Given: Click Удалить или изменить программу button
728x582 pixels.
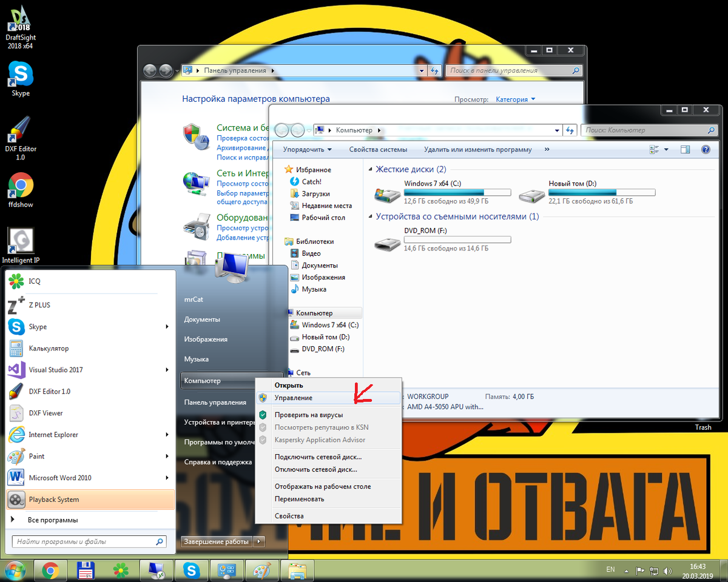Looking at the screenshot, I should pos(477,149).
